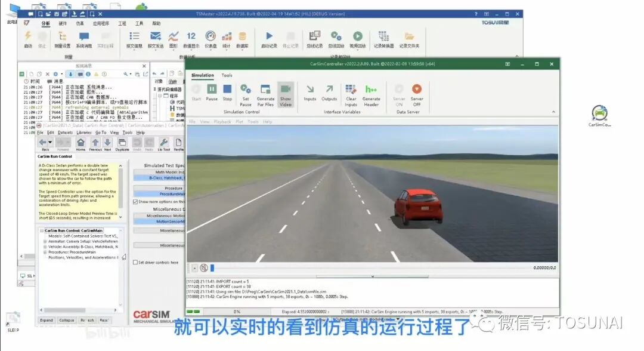
Task: Switch to the Tools tab in CarSimController
Action: (x=228, y=75)
